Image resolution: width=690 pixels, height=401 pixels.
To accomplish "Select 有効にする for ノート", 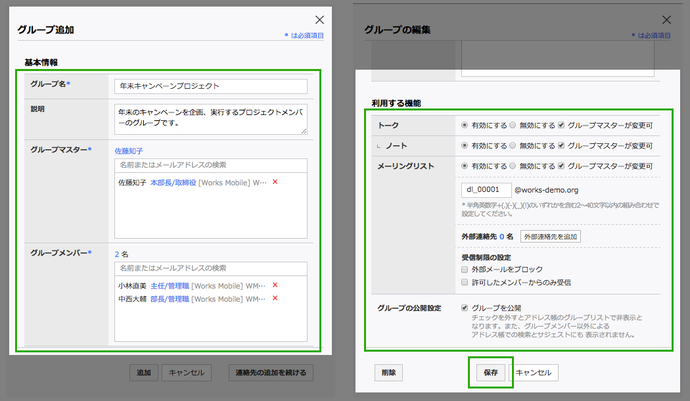I will click(464, 146).
